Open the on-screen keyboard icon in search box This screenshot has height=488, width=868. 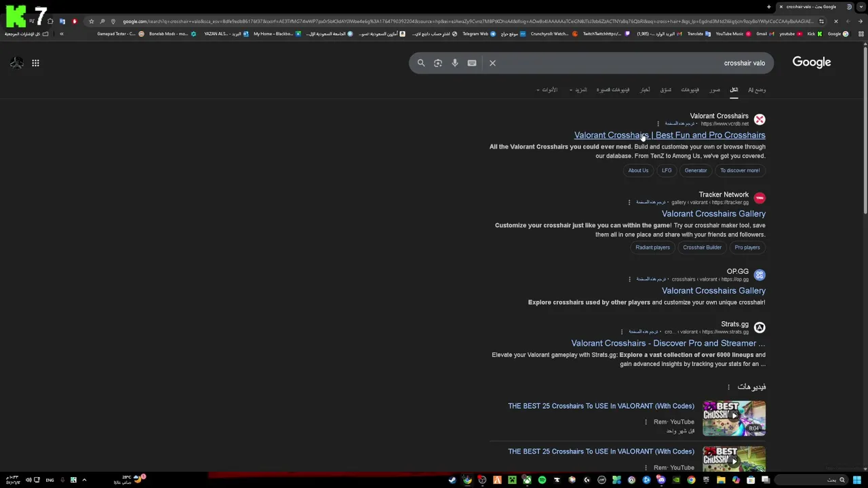pyautogui.click(x=472, y=63)
